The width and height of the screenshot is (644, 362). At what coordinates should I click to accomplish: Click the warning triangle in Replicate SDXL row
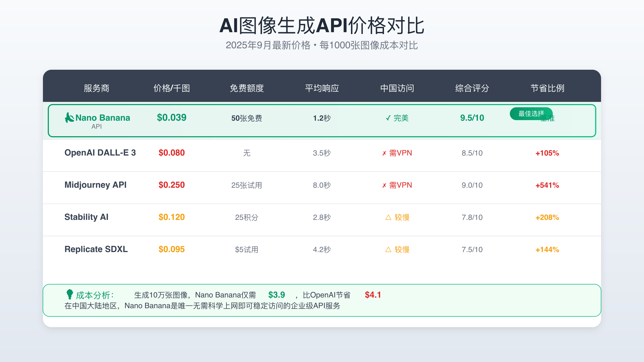click(x=388, y=249)
